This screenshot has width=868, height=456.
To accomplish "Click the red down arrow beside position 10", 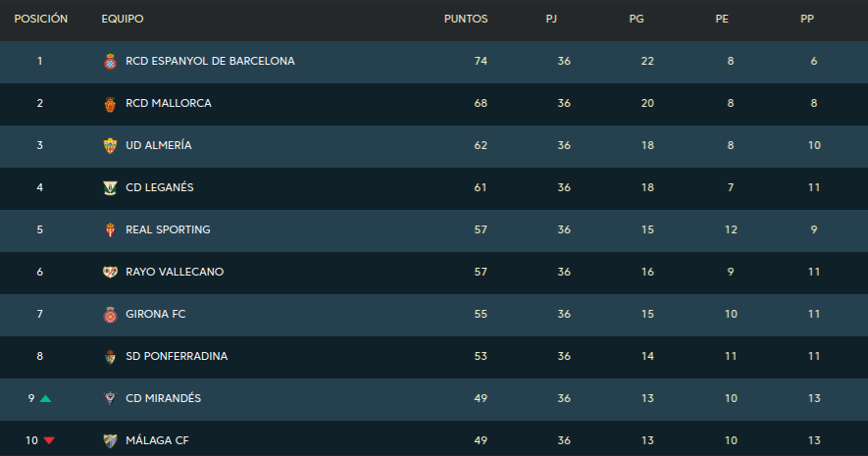I will (49, 440).
